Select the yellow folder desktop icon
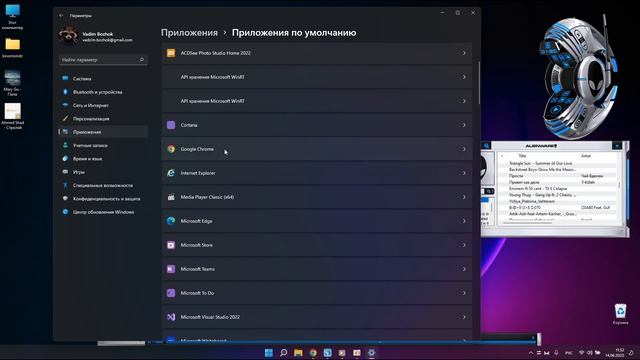The height and width of the screenshot is (360, 640). pos(12,47)
